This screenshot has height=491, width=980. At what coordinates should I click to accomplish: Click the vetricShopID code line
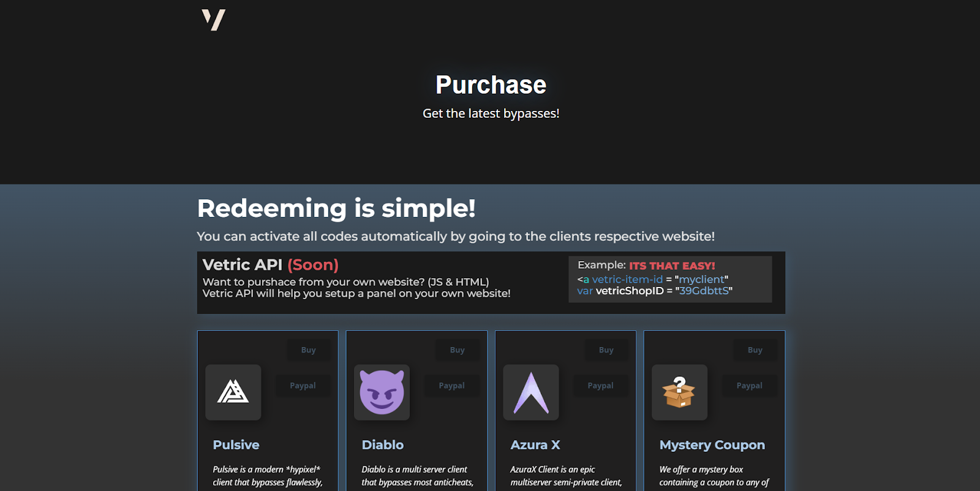pyautogui.click(x=655, y=291)
